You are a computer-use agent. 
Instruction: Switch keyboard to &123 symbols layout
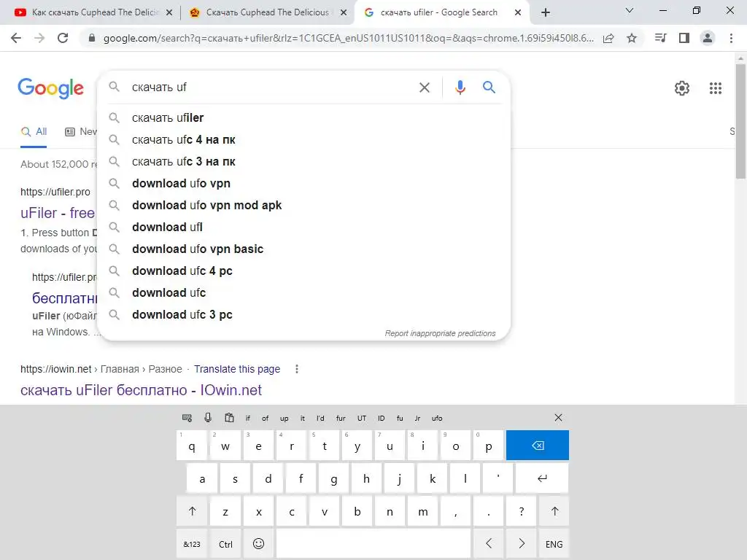tap(192, 544)
